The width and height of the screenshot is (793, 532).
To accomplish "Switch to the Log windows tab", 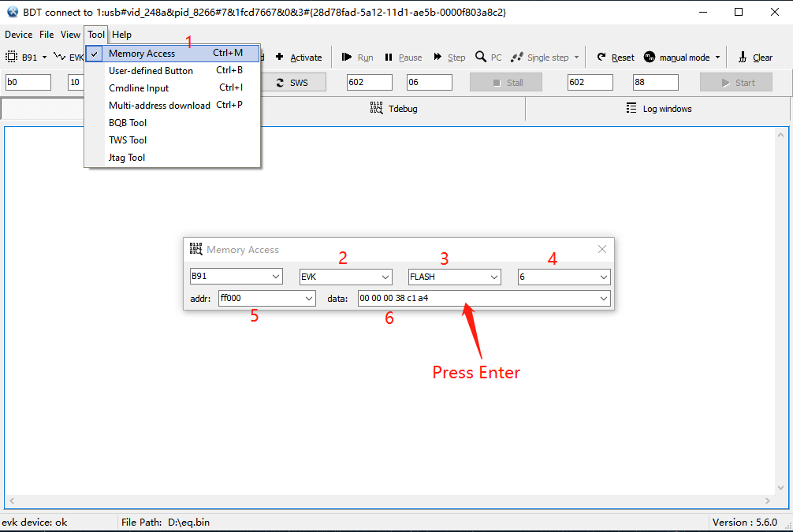I will click(658, 109).
